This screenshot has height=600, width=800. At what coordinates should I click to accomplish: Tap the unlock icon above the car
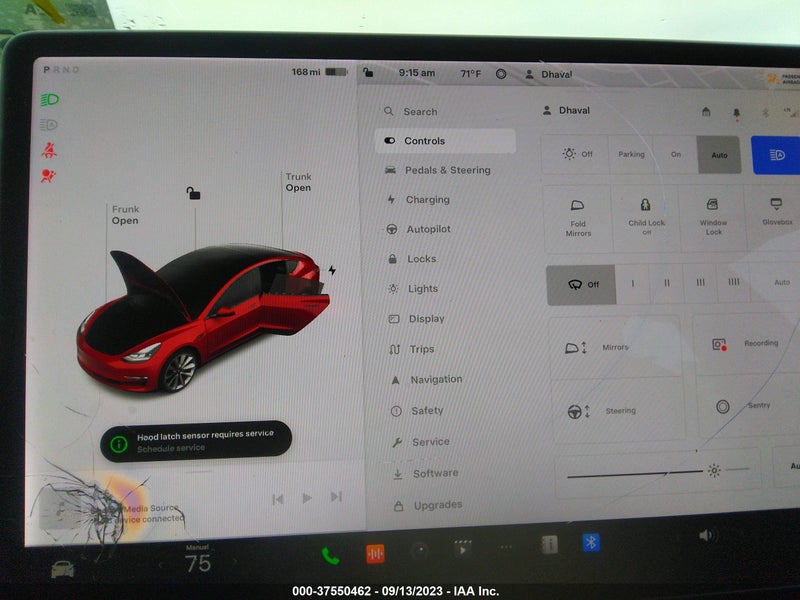click(193, 193)
